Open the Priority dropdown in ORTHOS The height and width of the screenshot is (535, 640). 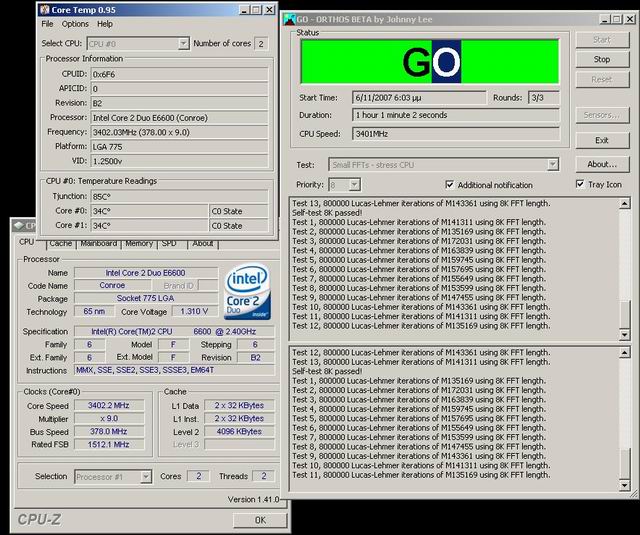[354, 185]
